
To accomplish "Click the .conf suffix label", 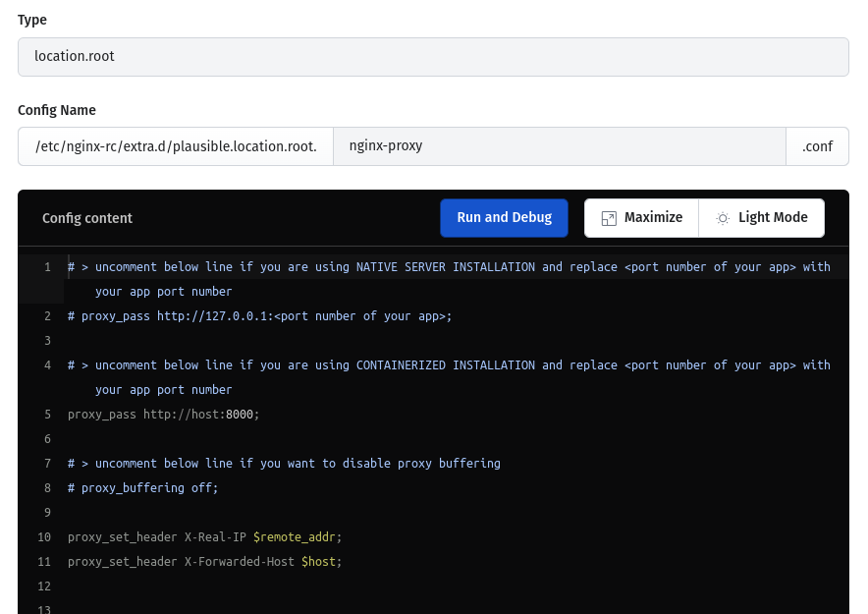I will pyautogui.click(x=817, y=146).
